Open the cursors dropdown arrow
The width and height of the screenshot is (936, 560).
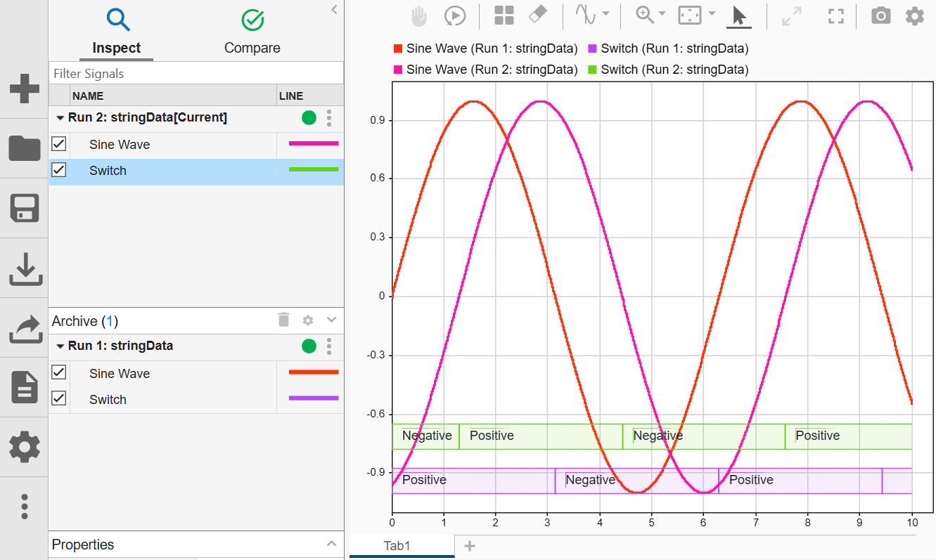coord(605,14)
